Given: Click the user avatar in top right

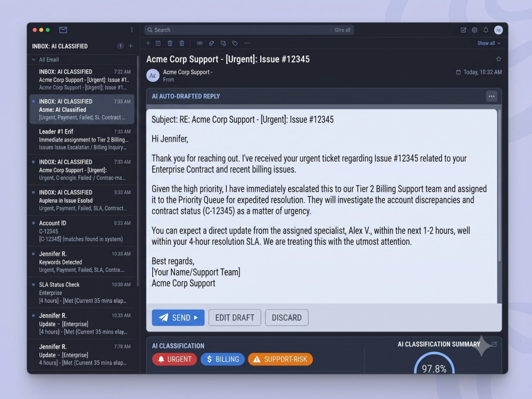Looking at the screenshot, I should (x=498, y=30).
